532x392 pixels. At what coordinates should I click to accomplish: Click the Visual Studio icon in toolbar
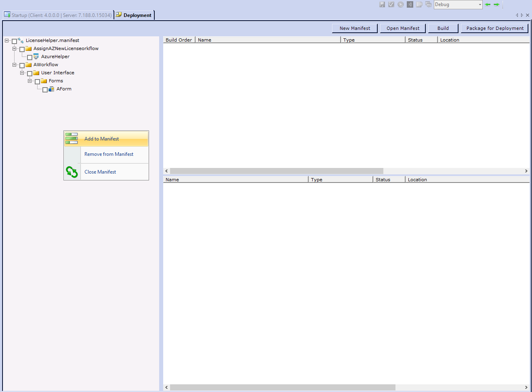[410, 4]
